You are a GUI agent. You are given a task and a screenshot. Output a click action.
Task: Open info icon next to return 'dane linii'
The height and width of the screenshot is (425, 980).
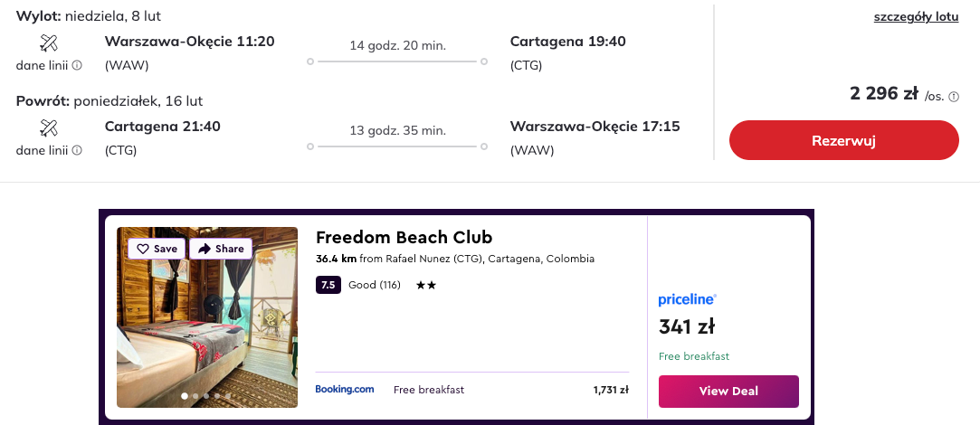(x=77, y=150)
